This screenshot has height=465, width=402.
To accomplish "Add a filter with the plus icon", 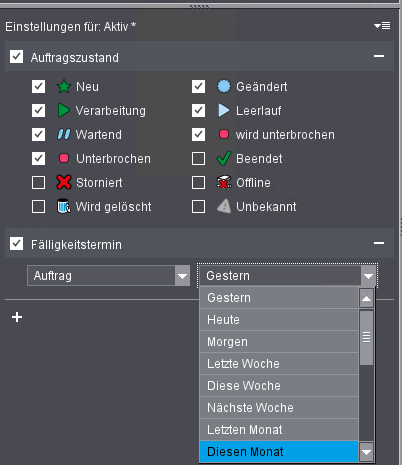I will pyautogui.click(x=17, y=317).
